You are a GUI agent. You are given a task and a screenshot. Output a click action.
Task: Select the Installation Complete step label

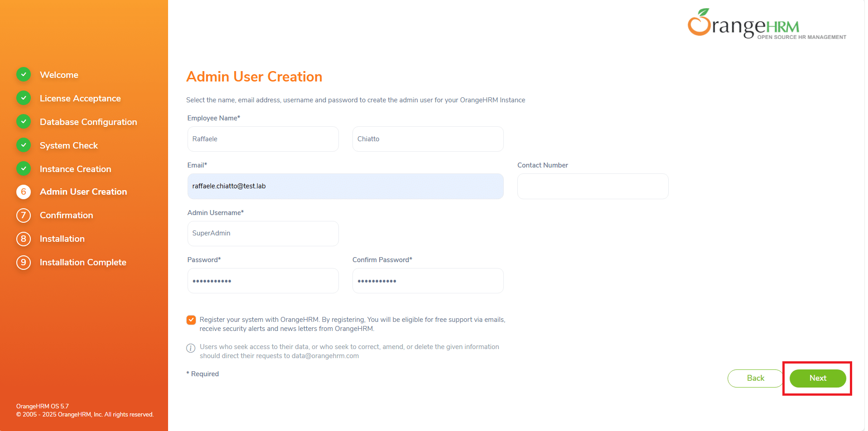point(83,263)
